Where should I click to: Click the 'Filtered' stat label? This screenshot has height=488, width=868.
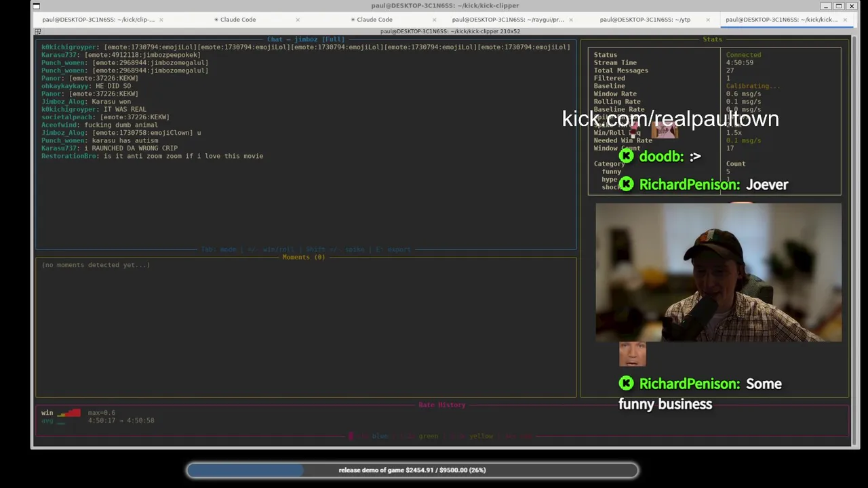tap(609, 78)
